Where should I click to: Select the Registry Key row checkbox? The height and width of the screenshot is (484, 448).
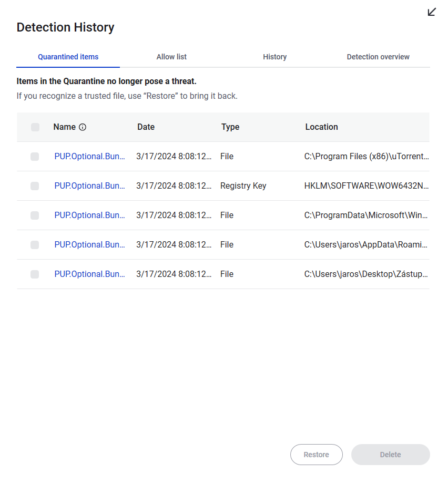pyautogui.click(x=35, y=186)
